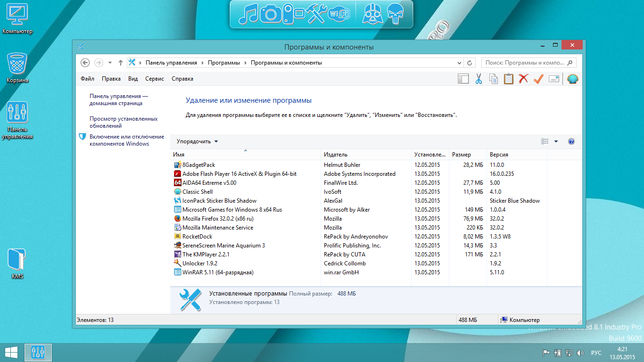Open the Панель управления desktop icon
Image resolution: width=644 pixels, height=362 pixels.
click(x=17, y=121)
